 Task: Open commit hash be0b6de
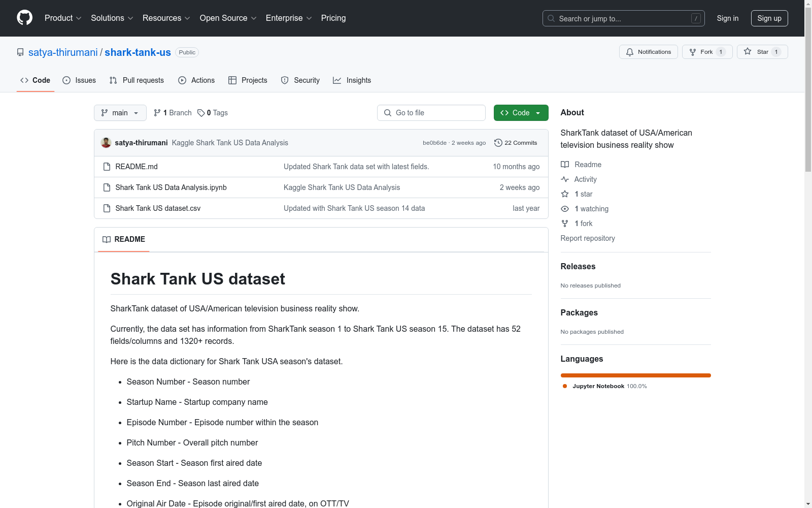(434, 143)
